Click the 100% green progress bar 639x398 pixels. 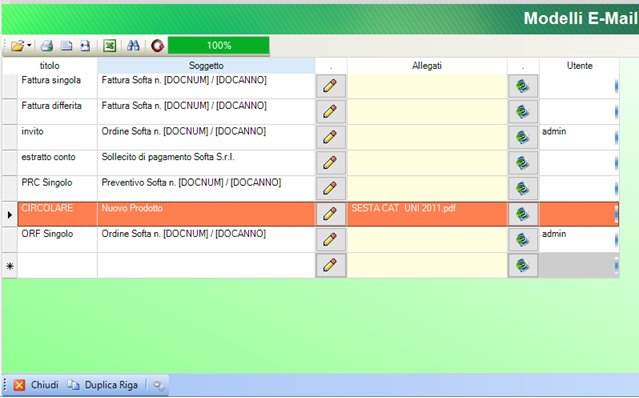click(218, 45)
